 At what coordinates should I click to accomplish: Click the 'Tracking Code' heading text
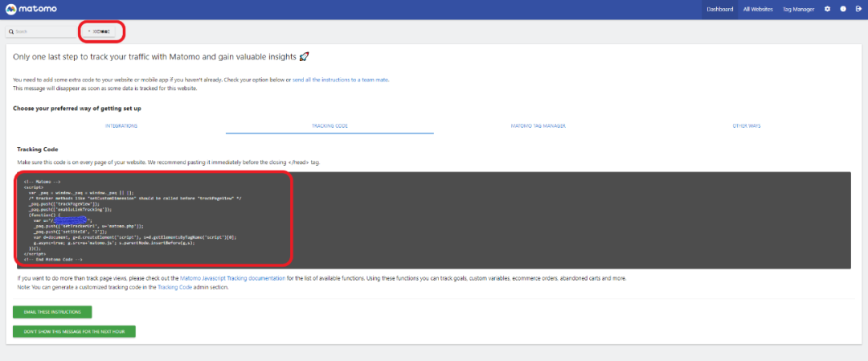tap(38, 150)
